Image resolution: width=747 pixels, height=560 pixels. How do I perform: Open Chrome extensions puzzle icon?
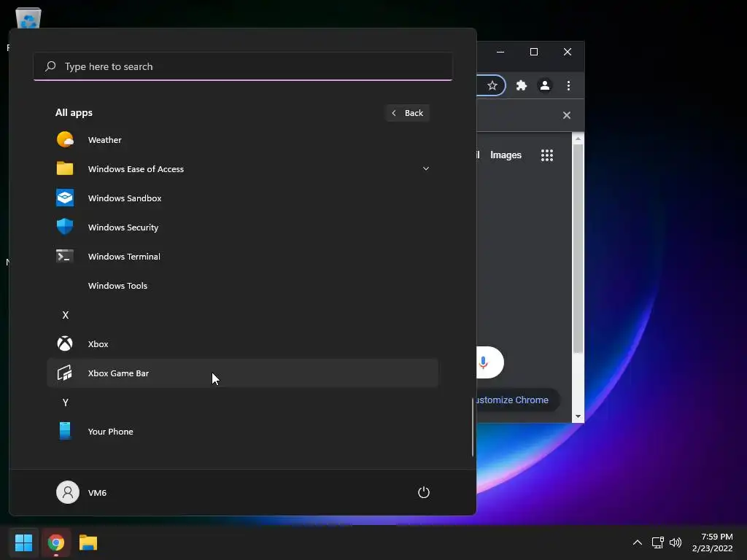click(x=521, y=85)
